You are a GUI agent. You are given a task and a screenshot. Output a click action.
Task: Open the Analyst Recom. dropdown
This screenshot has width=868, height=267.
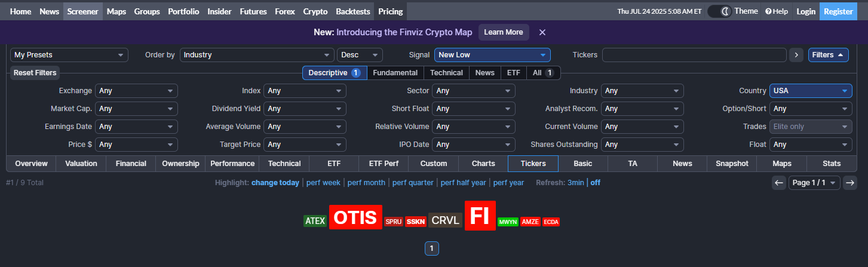point(642,109)
